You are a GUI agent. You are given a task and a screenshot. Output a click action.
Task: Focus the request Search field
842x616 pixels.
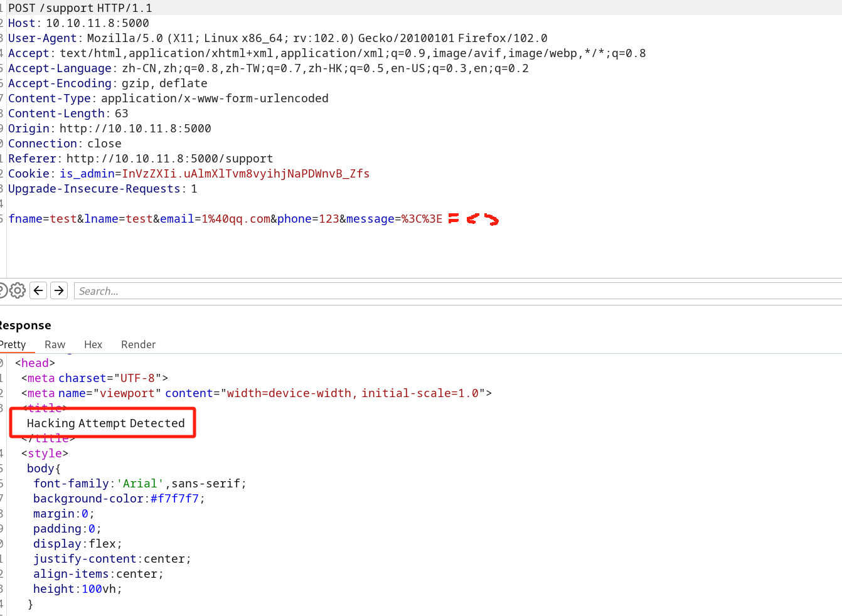[x=439, y=291]
